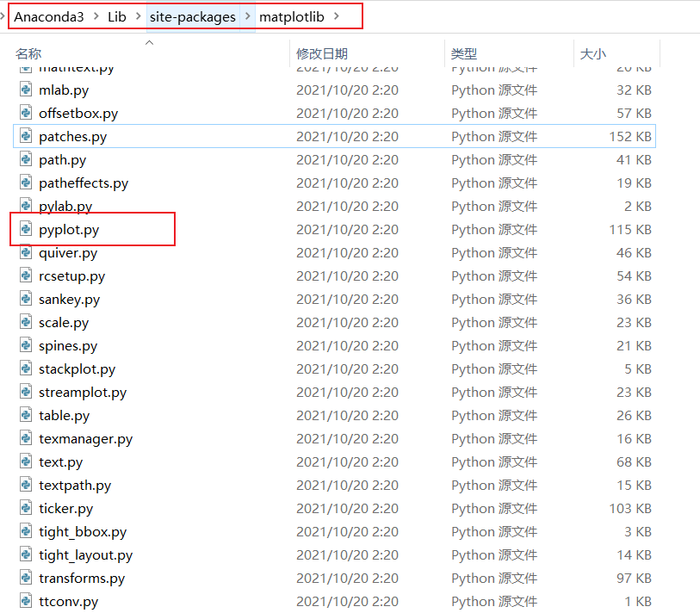The image size is (700, 613).
Task: Click the pylab.py file icon
Action: 26,206
